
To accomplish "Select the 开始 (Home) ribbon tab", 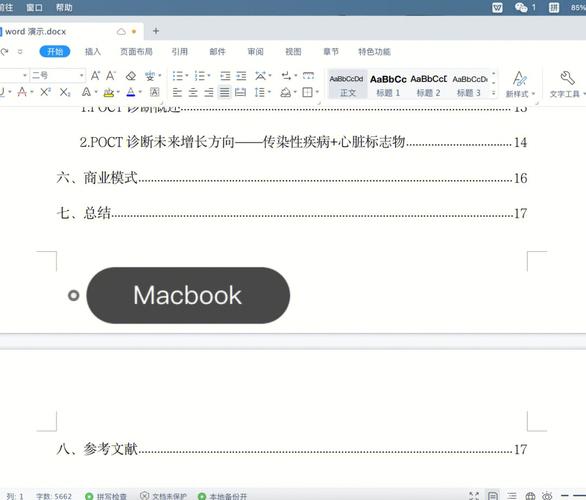I will (55, 52).
